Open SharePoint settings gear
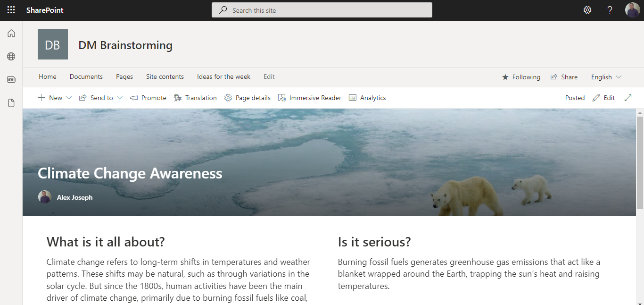 pyautogui.click(x=587, y=9)
